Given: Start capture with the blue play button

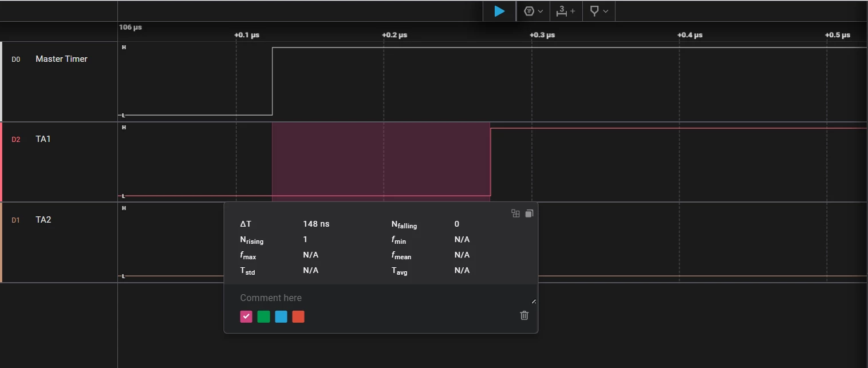Looking at the screenshot, I should [x=499, y=11].
